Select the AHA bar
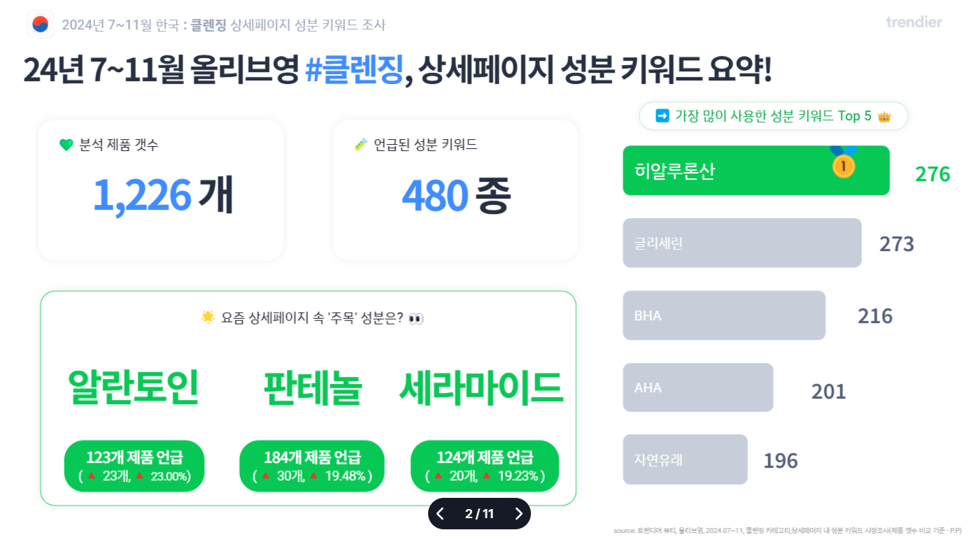980x537 pixels. click(698, 387)
